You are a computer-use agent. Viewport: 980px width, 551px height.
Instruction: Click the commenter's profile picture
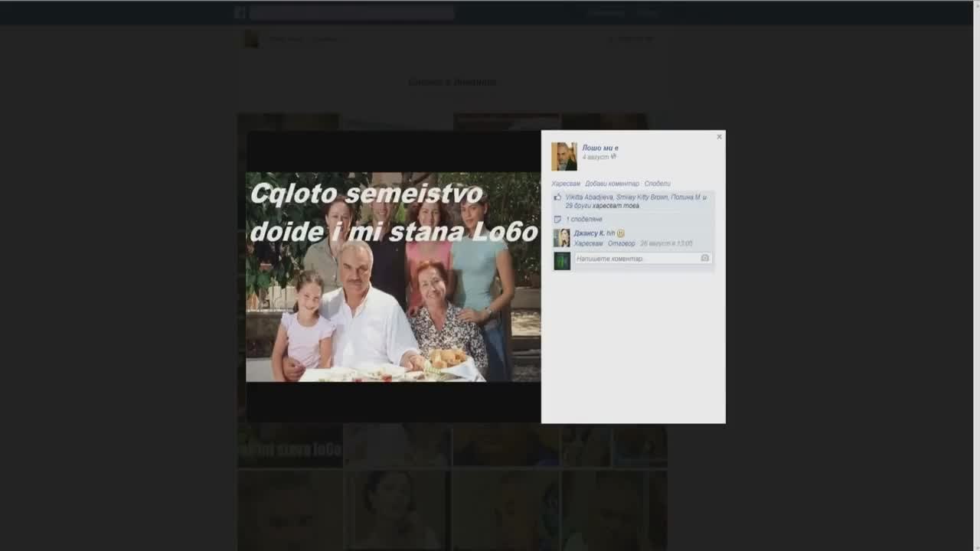coord(562,238)
